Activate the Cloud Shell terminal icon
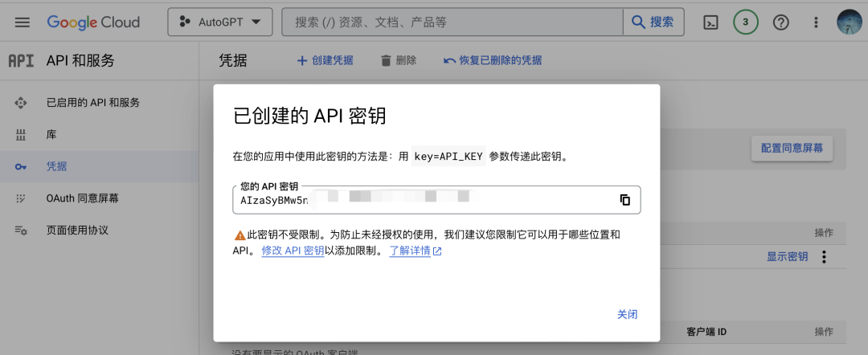The width and height of the screenshot is (868, 355). pos(710,22)
